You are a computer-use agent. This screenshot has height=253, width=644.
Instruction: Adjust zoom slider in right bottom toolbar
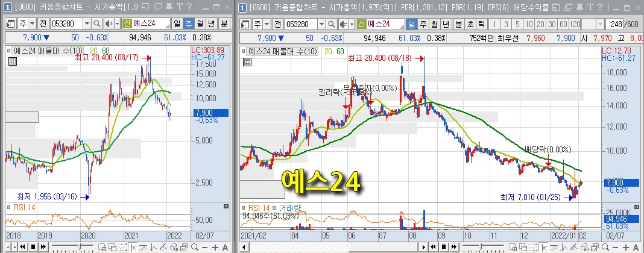click(482, 247)
